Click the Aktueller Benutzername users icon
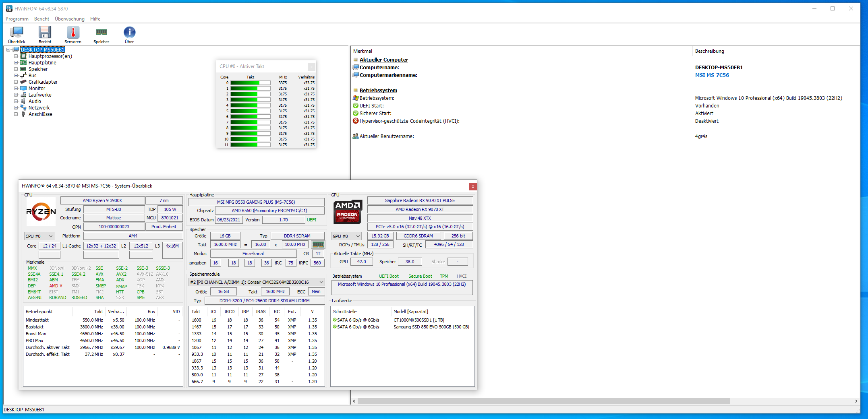The height and width of the screenshot is (419, 868). point(356,136)
